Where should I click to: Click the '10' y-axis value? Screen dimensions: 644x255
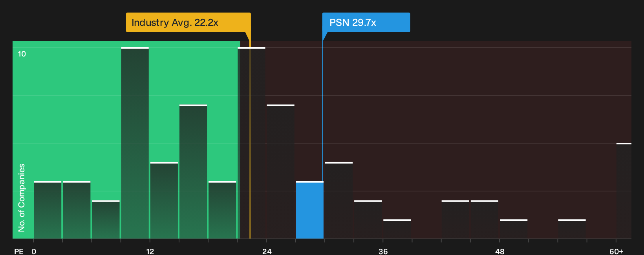(22, 54)
